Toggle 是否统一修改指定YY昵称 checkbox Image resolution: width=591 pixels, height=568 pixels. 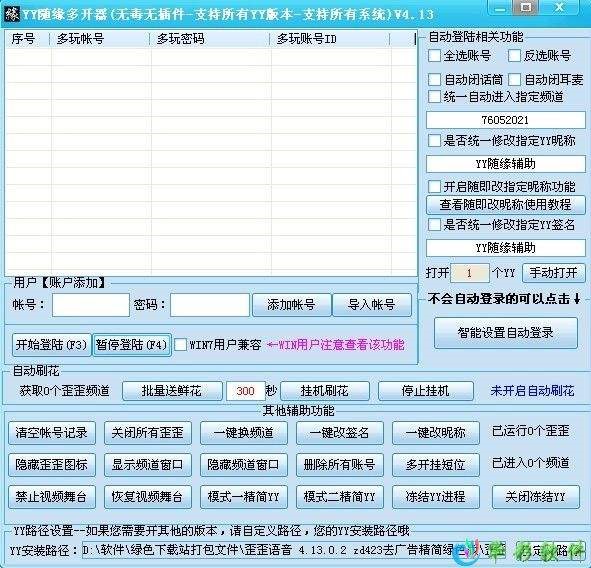(x=434, y=141)
